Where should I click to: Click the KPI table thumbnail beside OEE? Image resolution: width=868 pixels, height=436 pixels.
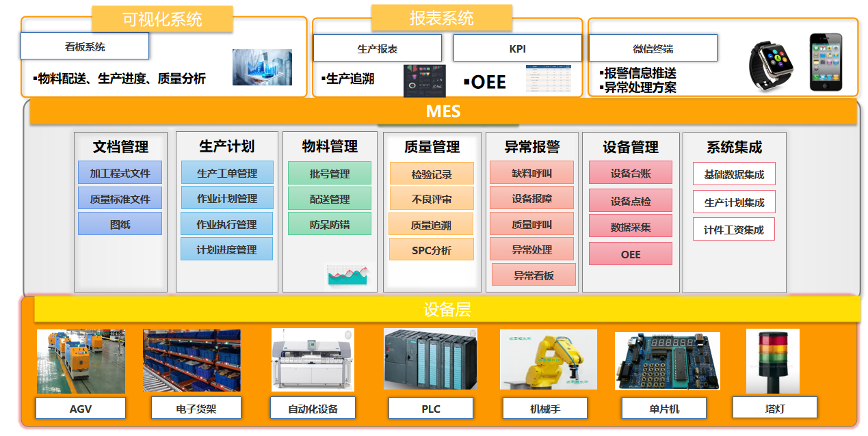click(x=548, y=78)
